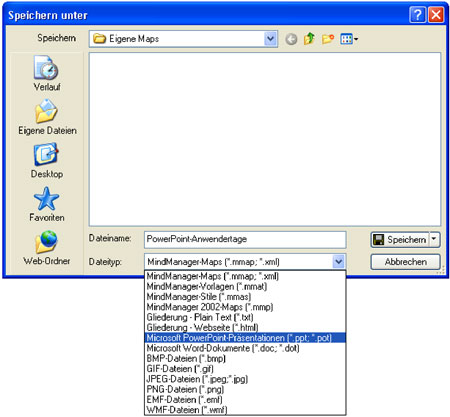Screen dimensions: 450x417
Task: Create a new folder
Action: click(x=328, y=39)
